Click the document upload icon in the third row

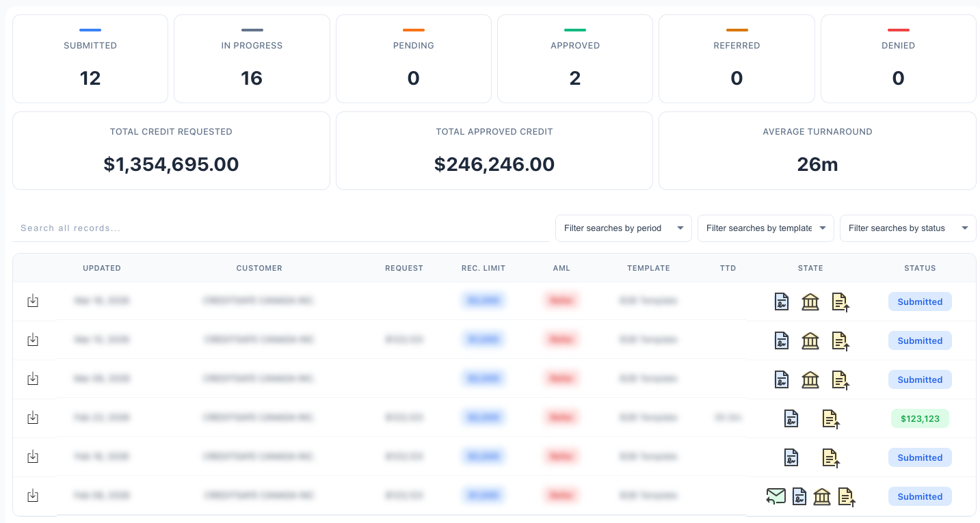tap(840, 379)
